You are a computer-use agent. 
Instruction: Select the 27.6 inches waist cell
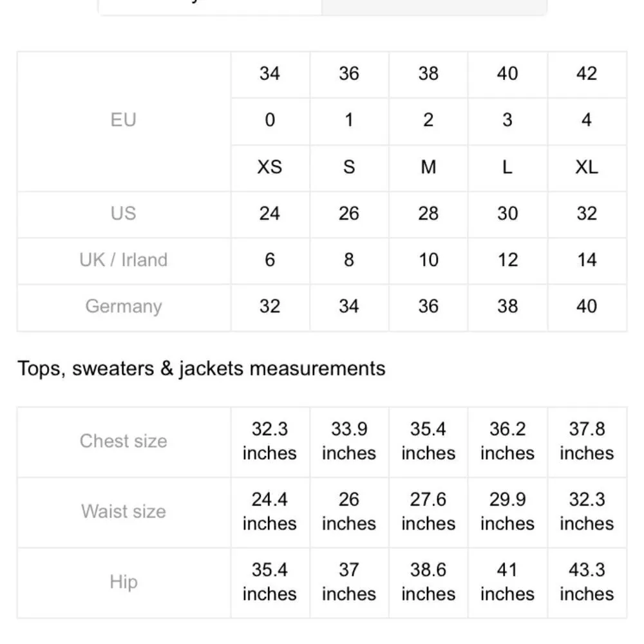click(428, 512)
